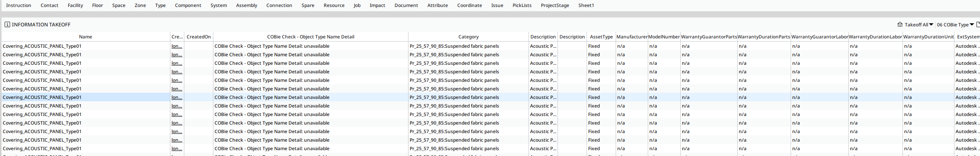Select the Manufacturer column header
Screen dimensions: 980x156
(x=632, y=37)
